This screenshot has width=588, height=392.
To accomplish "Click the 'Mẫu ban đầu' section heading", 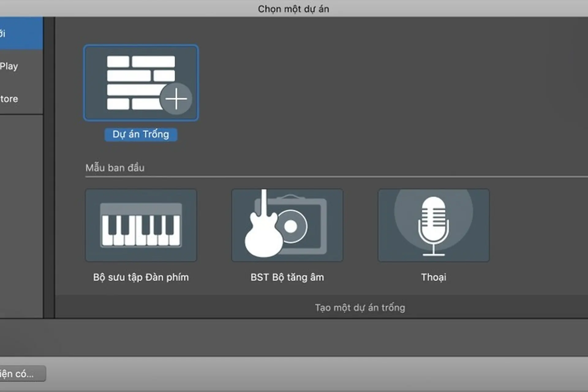I will pos(115,168).
